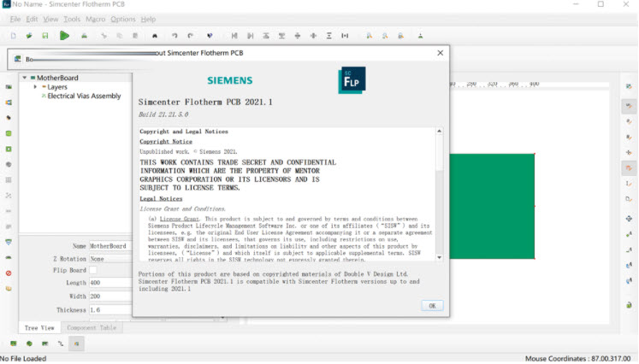Open the Options menu
The width and height of the screenshot is (639, 364).
[123, 19]
